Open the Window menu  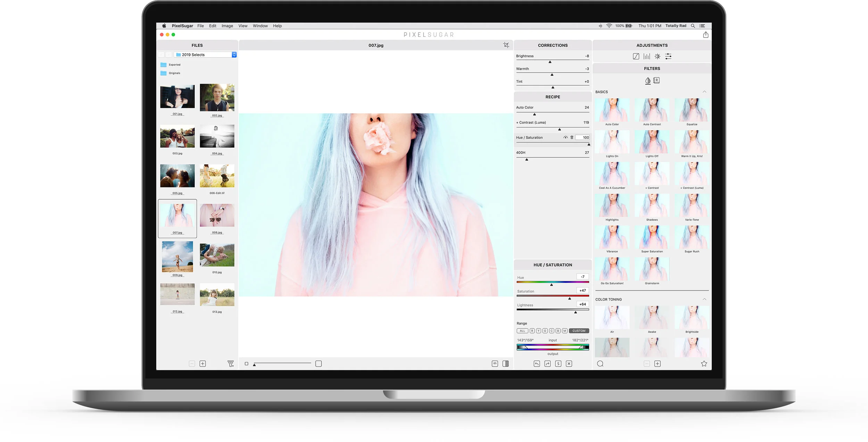(260, 26)
